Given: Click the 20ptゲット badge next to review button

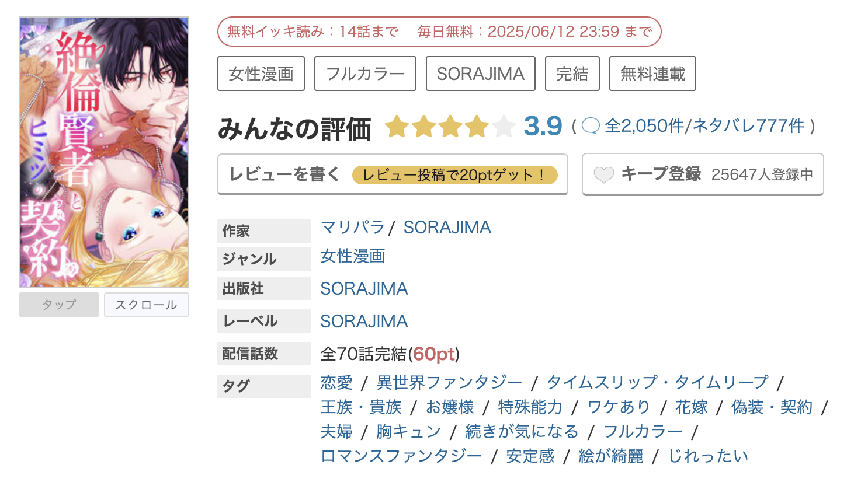Looking at the screenshot, I should 454,173.
